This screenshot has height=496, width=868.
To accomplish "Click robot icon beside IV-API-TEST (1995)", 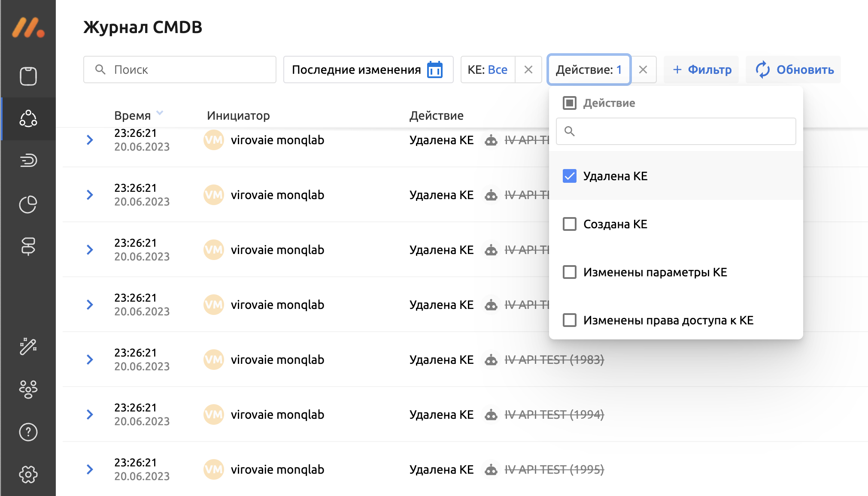I will point(491,469).
